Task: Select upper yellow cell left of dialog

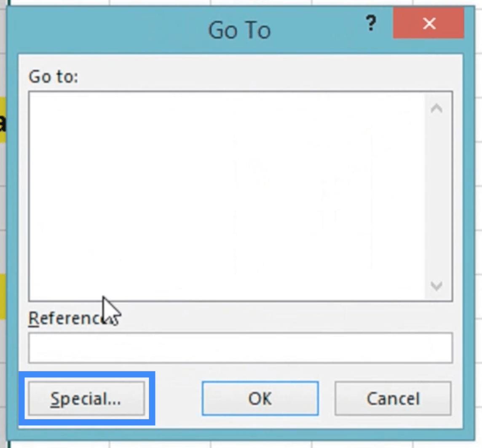Action: pos(3,120)
